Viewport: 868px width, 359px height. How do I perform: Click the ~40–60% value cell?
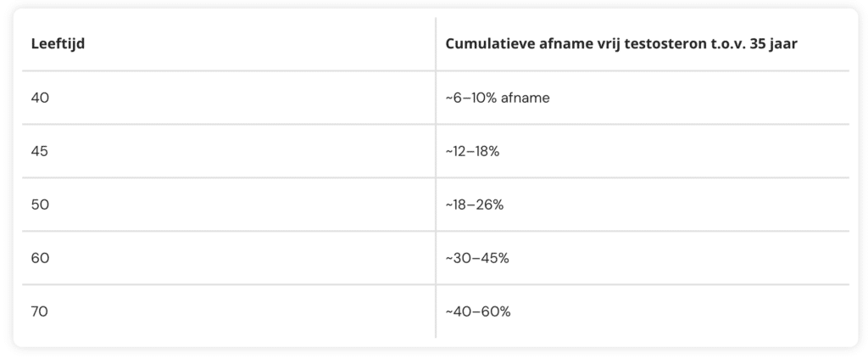coord(478,311)
